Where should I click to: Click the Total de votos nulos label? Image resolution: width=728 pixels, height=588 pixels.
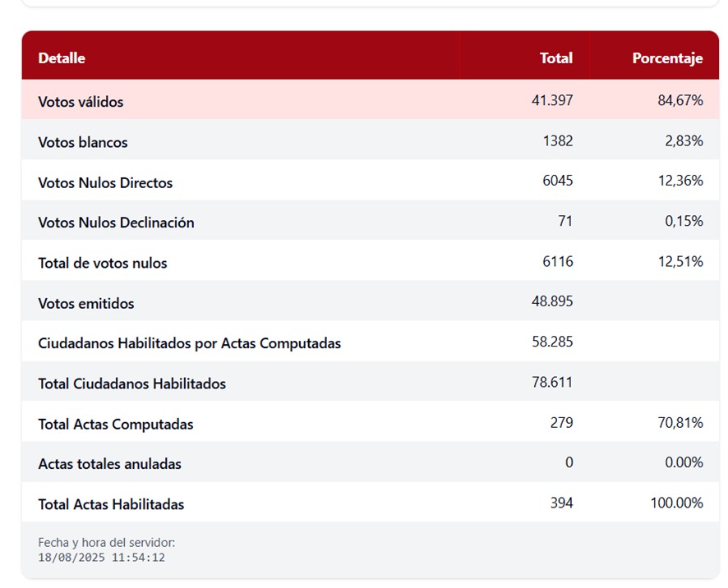[x=103, y=263]
